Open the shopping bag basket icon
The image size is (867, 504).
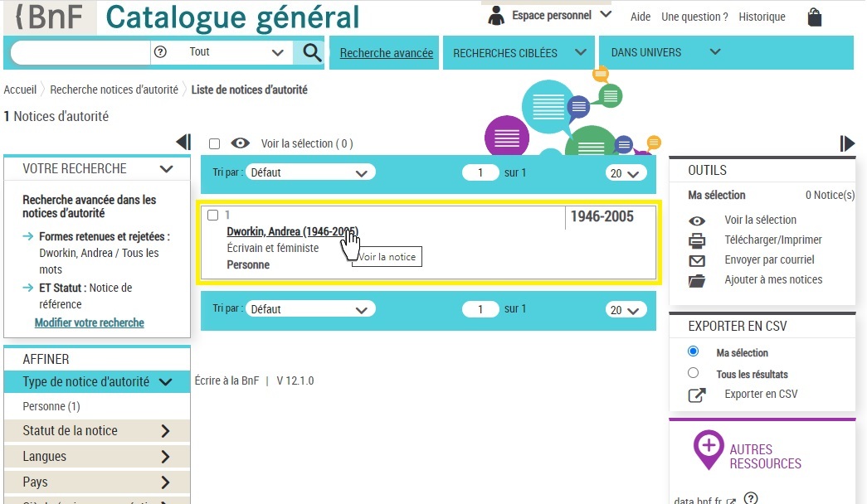(814, 17)
